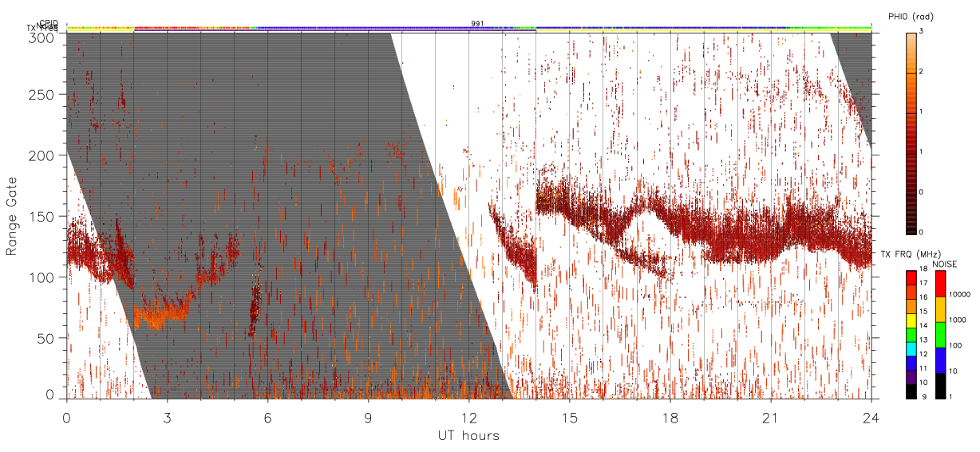Click the '10000' NOISE legend value
This screenshot has width=980, height=452.
[960, 294]
